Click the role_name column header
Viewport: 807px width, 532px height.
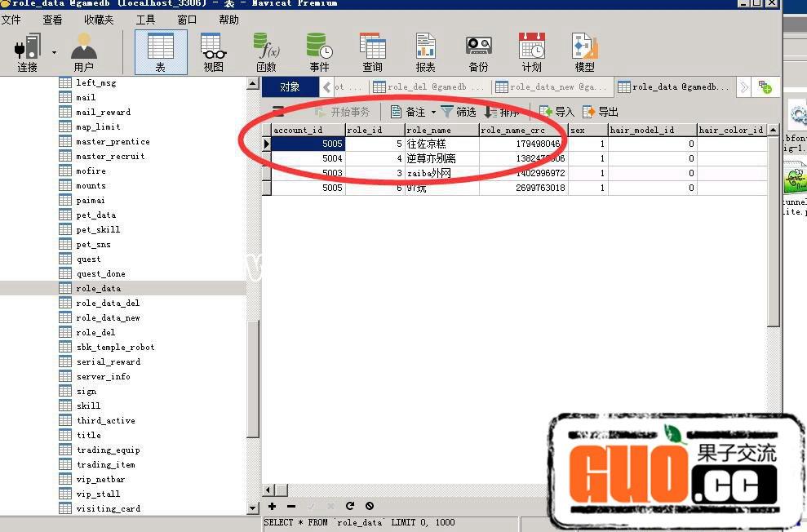click(441, 131)
